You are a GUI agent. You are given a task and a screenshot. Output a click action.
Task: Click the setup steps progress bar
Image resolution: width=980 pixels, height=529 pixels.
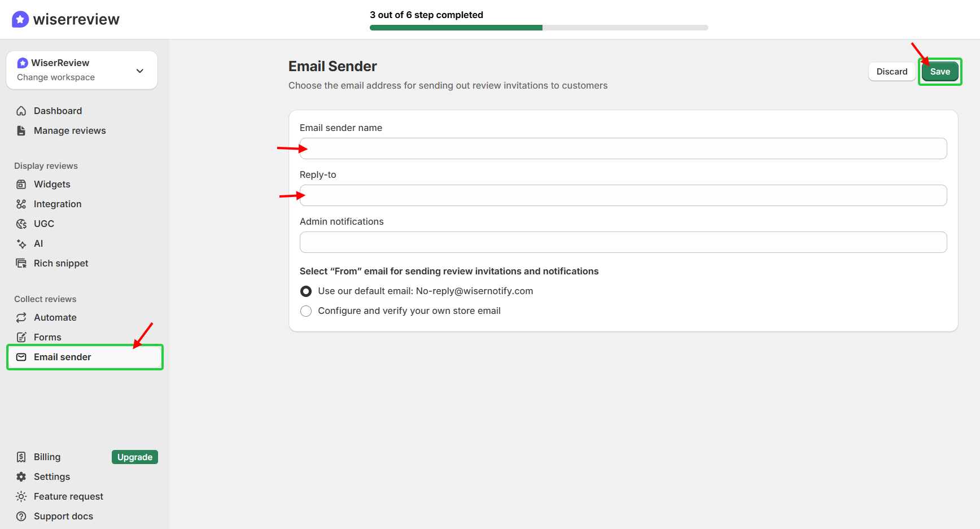539,28
